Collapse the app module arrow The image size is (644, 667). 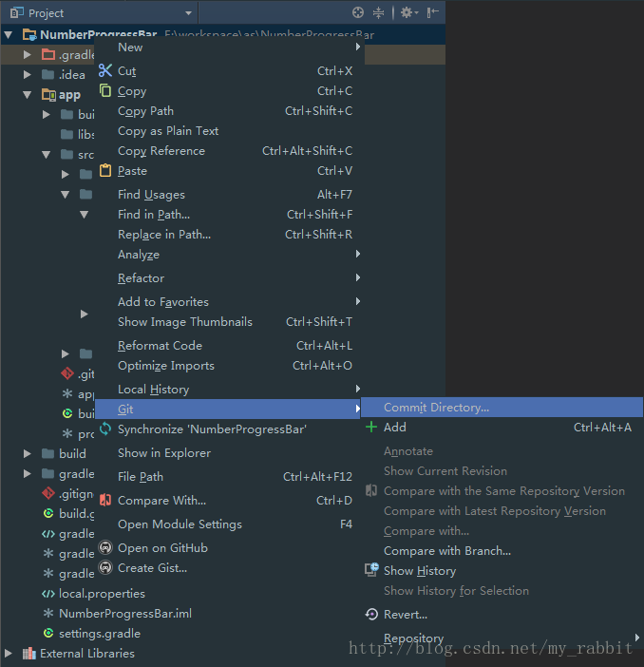click(x=28, y=95)
